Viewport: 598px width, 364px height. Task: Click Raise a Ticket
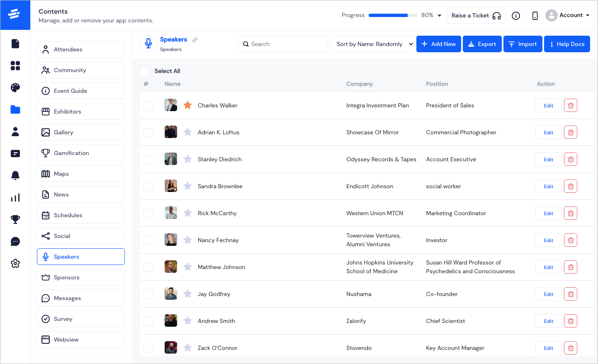[476, 15]
